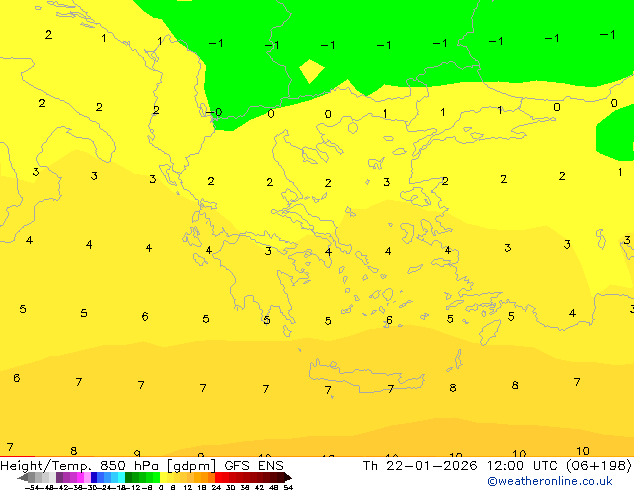
Task: Select the dark navy blue legend swatch
Action: coord(94,477)
